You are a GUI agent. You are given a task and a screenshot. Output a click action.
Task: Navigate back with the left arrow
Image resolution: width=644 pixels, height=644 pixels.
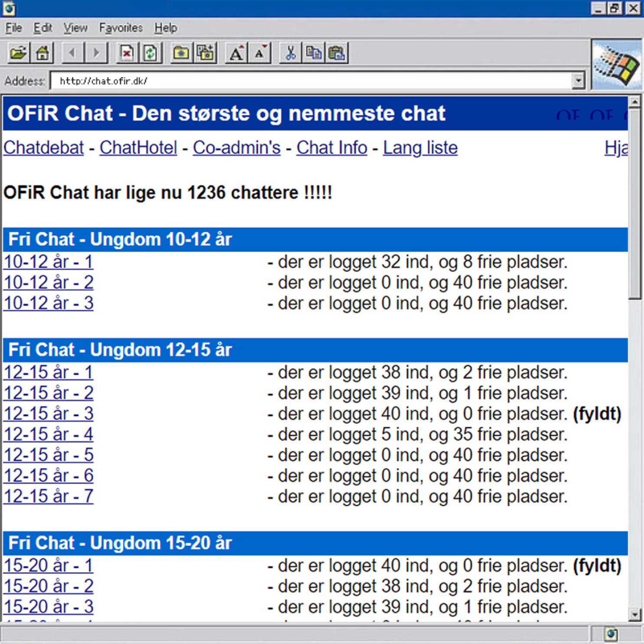[x=73, y=54]
